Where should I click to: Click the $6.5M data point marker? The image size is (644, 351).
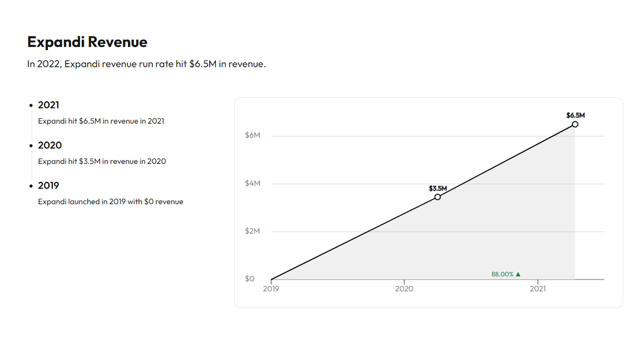pos(575,124)
